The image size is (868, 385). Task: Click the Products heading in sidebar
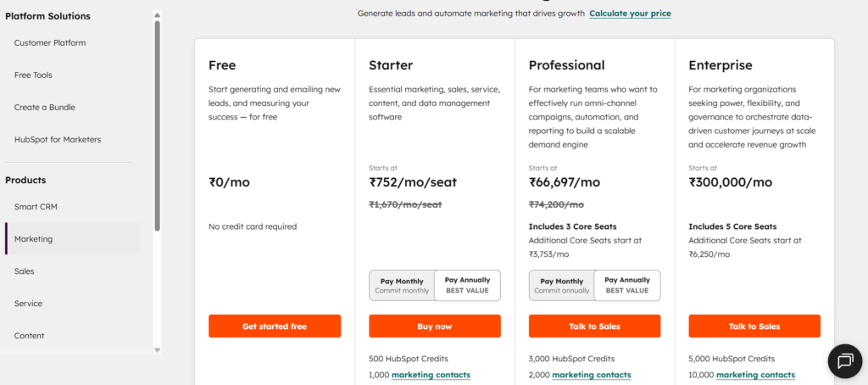25,180
